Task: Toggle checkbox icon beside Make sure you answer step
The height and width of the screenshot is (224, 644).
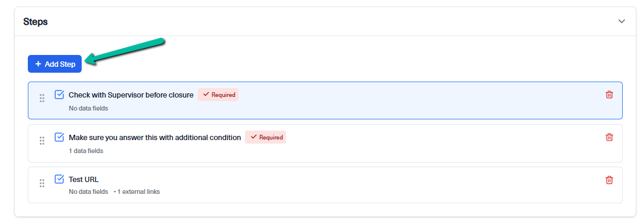Action: click(x=60, y=137)
